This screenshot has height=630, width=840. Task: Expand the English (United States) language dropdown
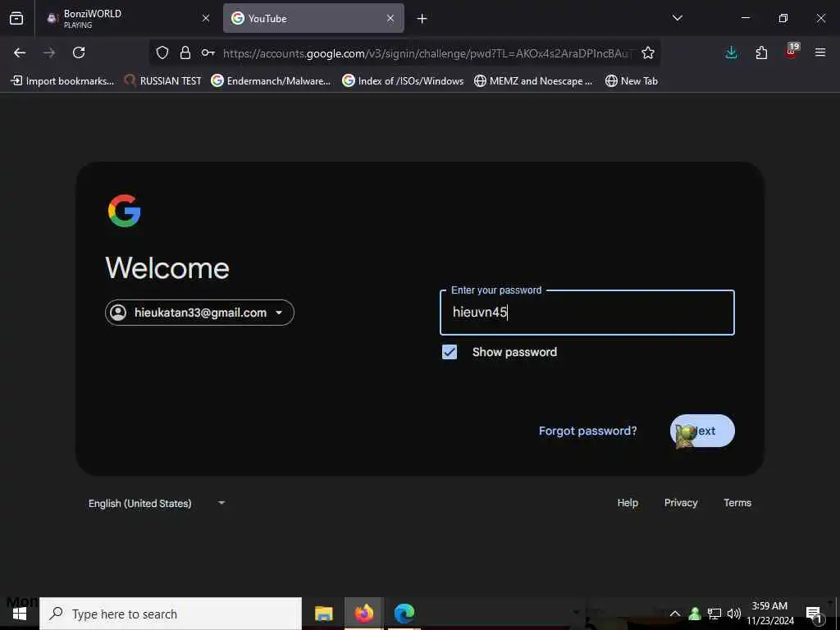click(x=157, y=503)
